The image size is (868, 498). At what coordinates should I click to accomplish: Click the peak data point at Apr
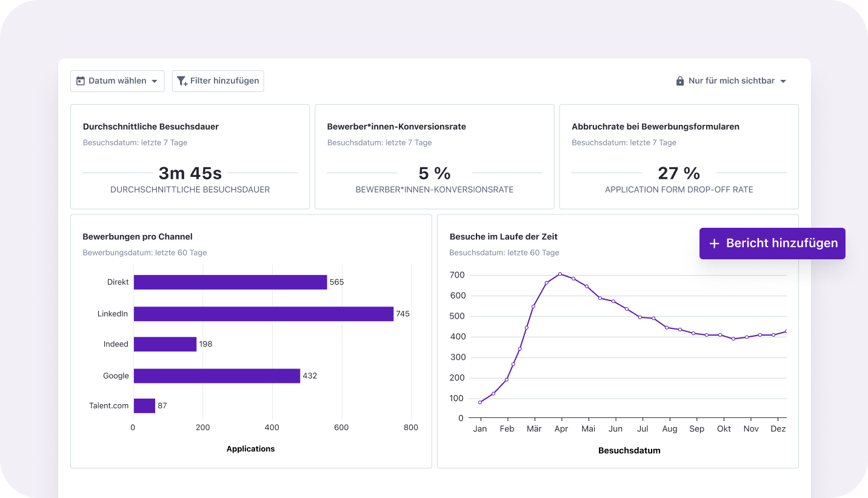coord(560,274)
